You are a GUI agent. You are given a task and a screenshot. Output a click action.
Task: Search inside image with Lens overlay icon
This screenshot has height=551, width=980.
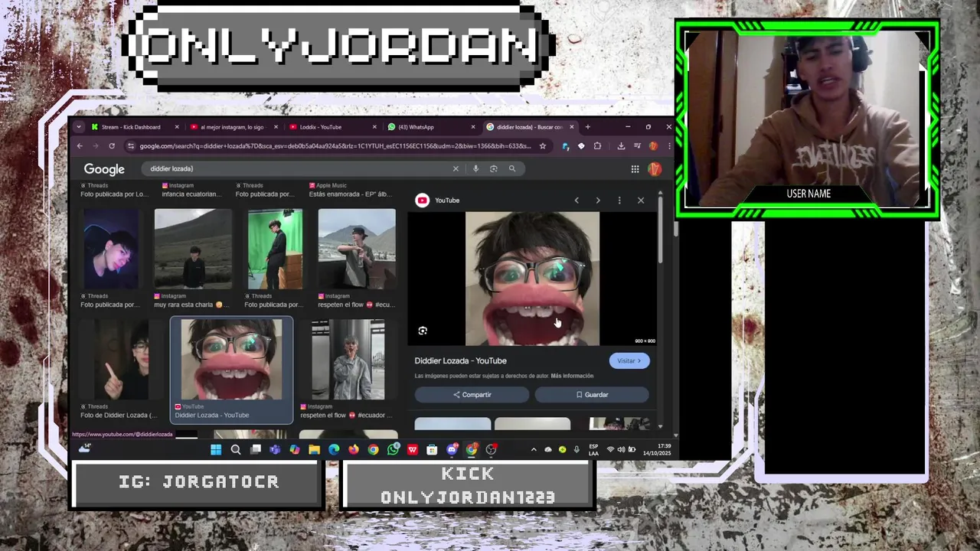click(423, 331)
